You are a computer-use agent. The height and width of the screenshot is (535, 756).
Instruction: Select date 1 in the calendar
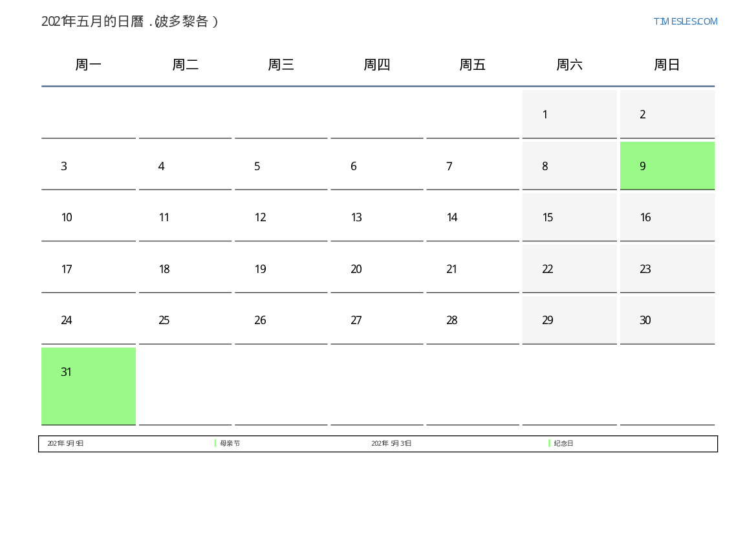(569, 114)
